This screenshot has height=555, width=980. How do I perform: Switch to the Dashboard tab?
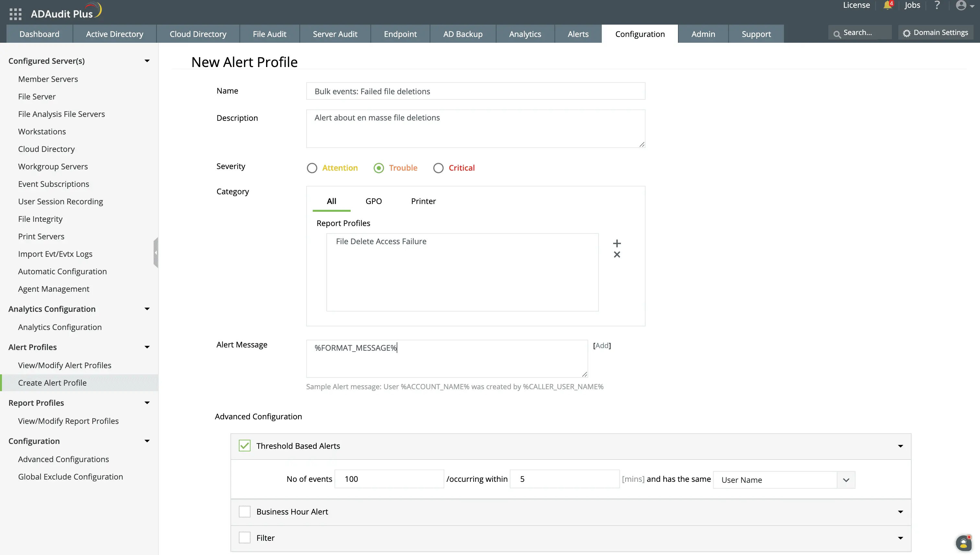pos(39,34)
